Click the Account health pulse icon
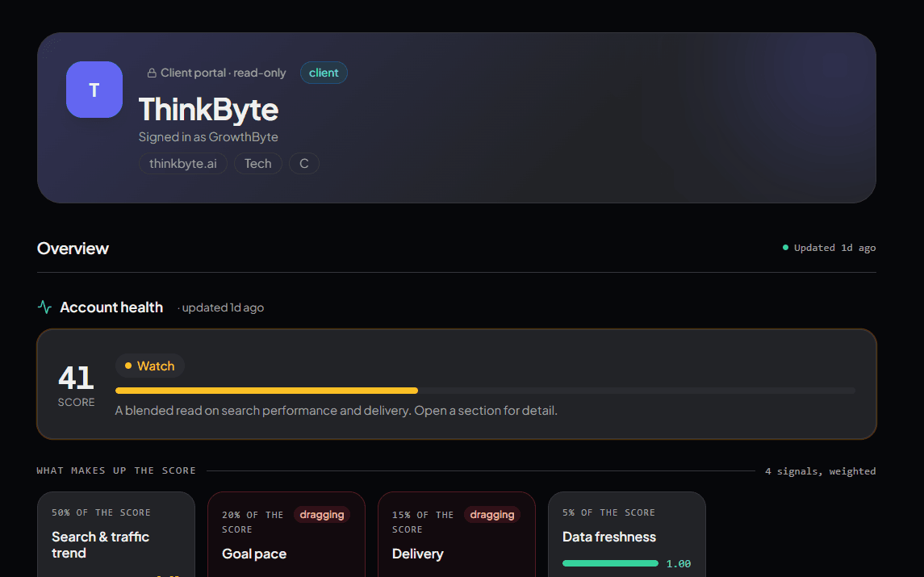Image resolution: width=924 pixels, height=577 pixels. (x=44, y=307)
